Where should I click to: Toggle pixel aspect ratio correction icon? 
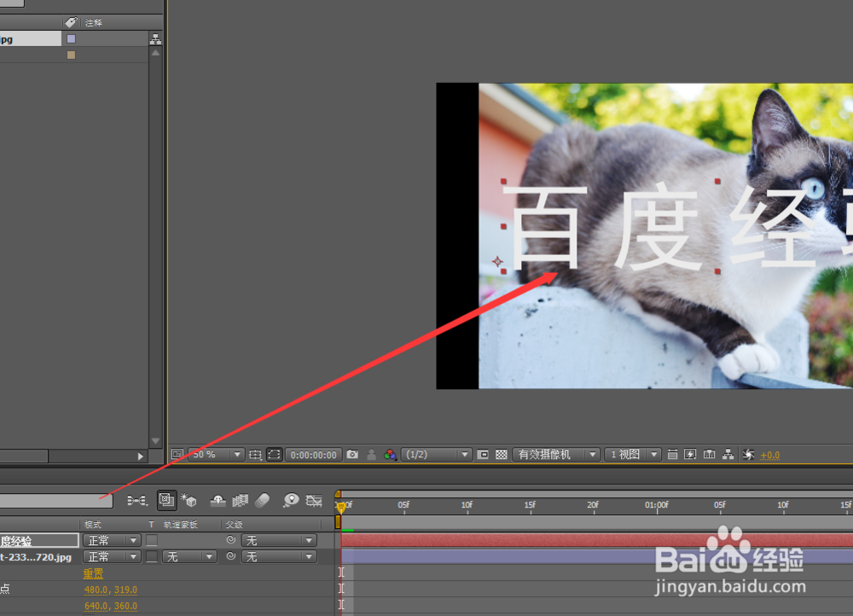673,455
